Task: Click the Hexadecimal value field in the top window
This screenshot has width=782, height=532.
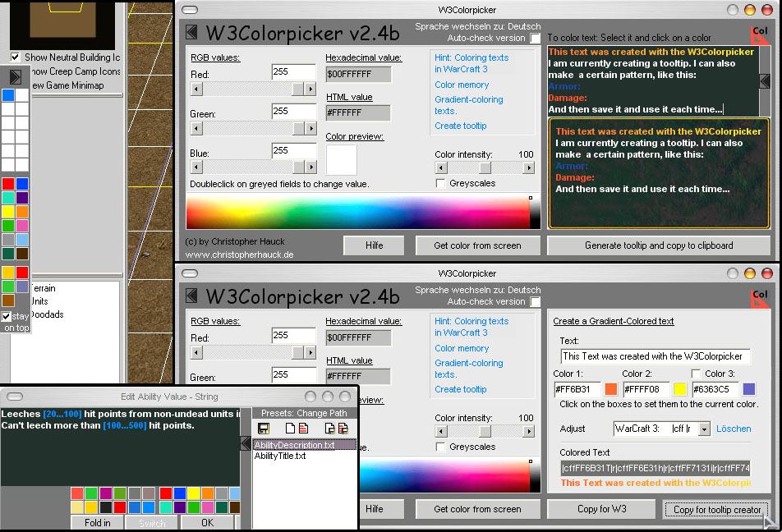Action: [358, 74]
